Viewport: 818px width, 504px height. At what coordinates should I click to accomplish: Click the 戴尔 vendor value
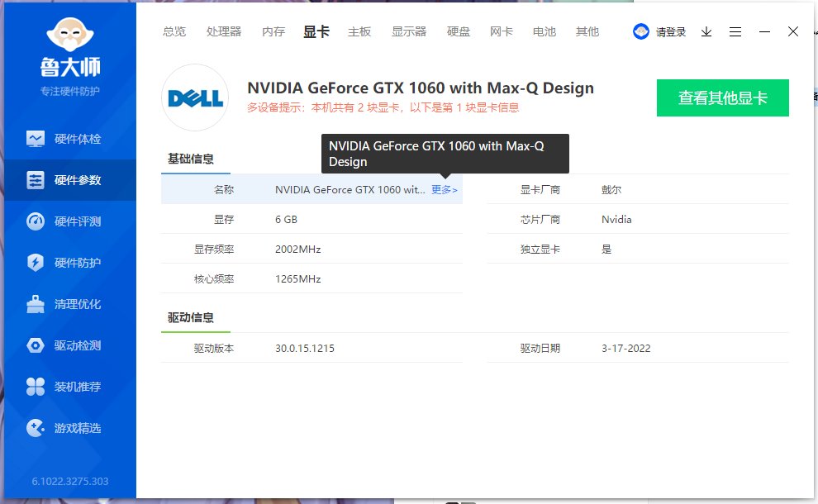(611, 190)
